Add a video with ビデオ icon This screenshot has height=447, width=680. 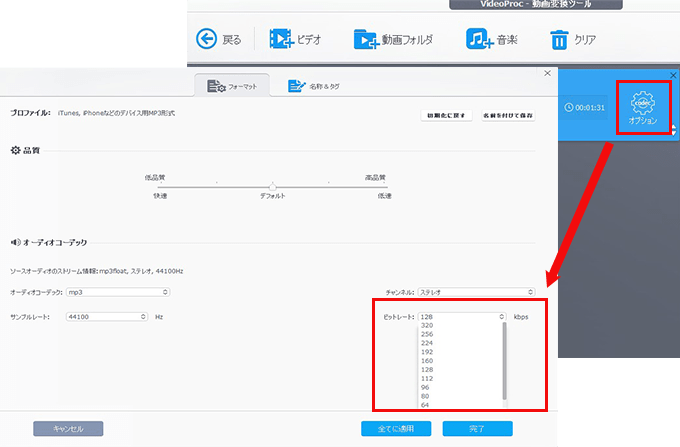pyautogui.click(x=281, y=39)
